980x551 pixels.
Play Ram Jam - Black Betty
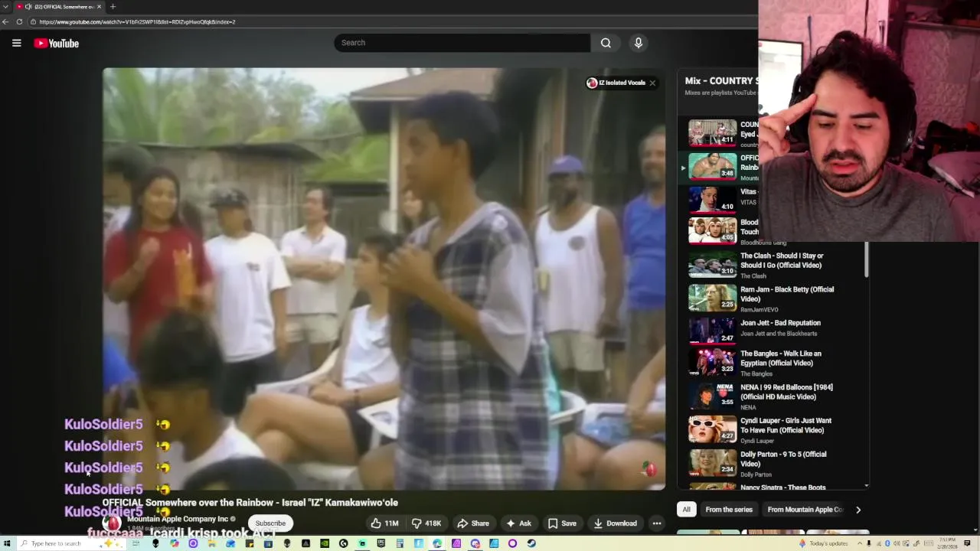pos(773,298)
